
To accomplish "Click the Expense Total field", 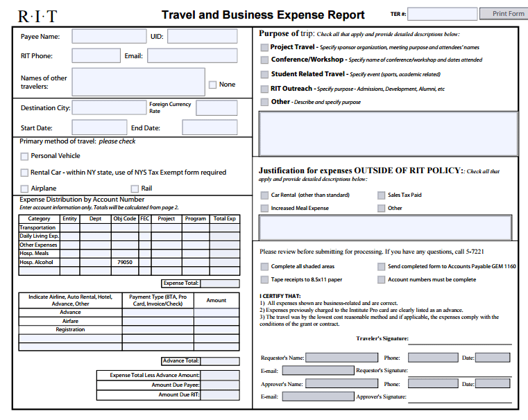I will tap(220, 283).
